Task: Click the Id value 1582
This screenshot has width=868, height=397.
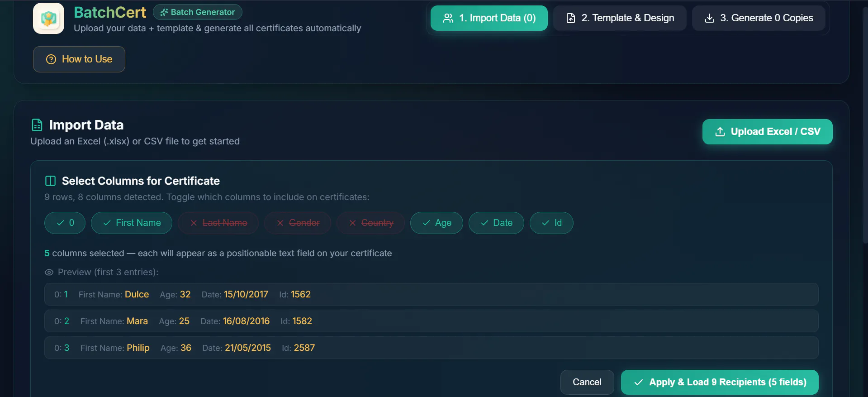Action: tap(302, 321)
